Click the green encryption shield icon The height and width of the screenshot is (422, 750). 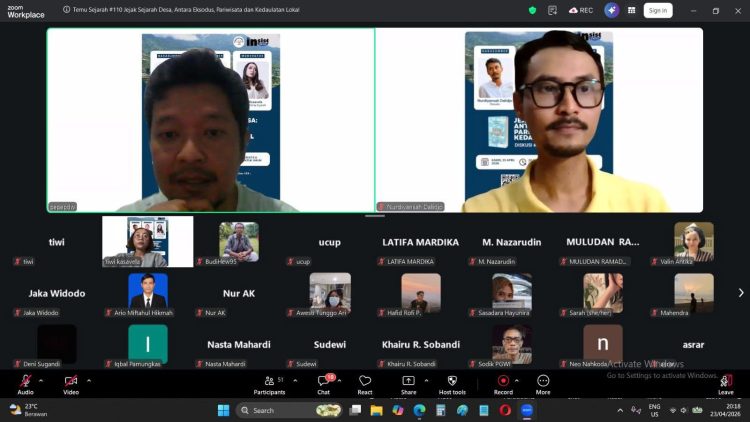click(533, 10)
